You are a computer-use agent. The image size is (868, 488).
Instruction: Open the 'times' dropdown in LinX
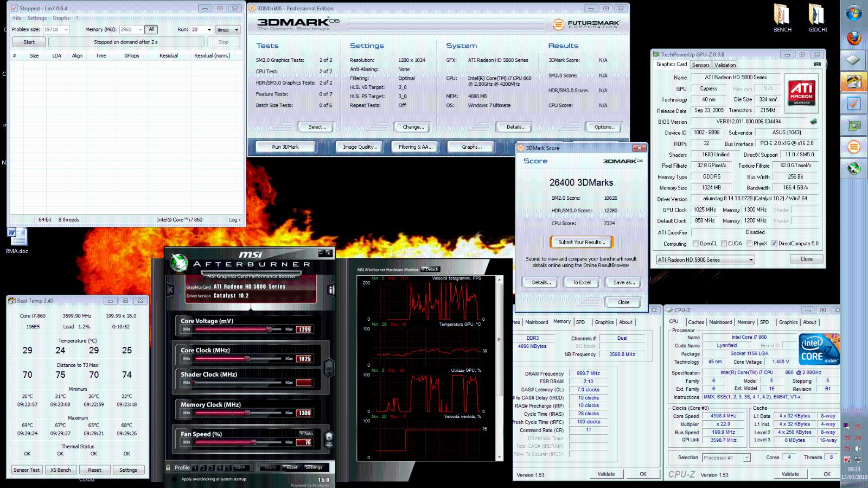coord(228,30)
